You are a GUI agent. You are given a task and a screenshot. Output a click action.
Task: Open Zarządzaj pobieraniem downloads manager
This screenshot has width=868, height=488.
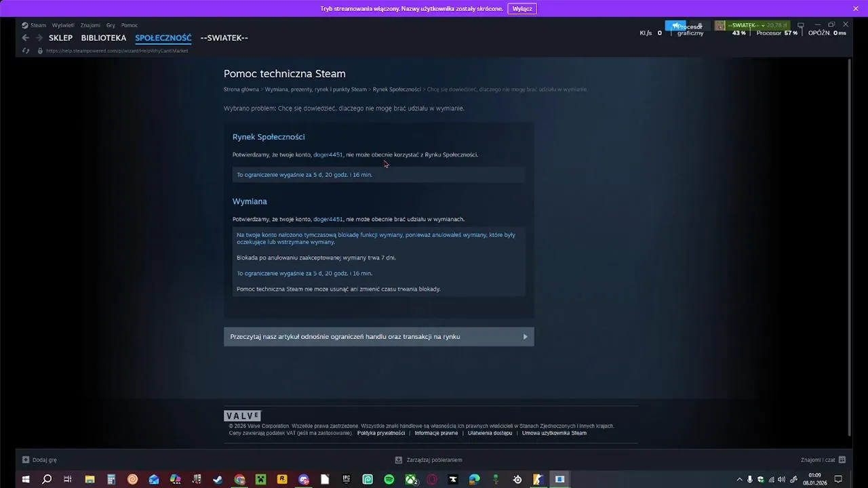coord(429,460)
